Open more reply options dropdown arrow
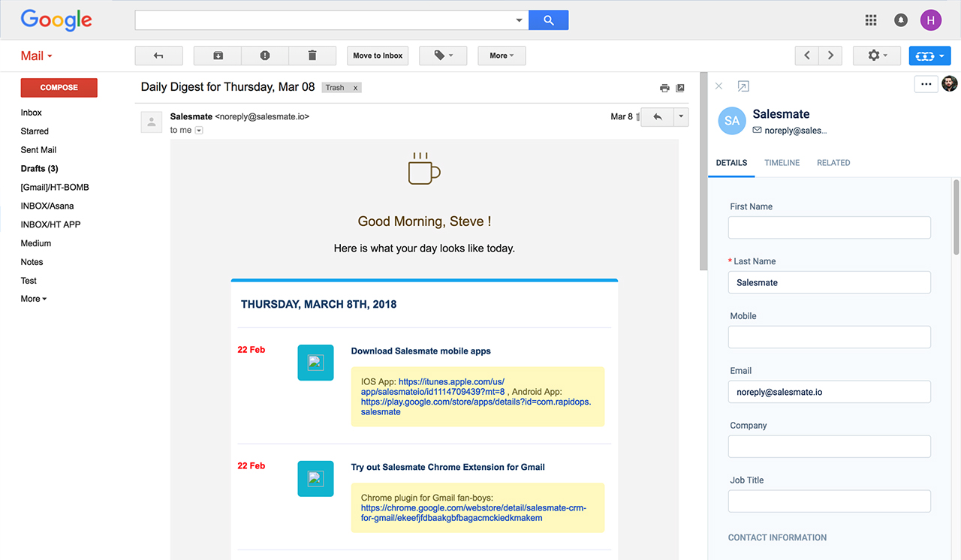The image size is (961, 560). click(681, 117)
